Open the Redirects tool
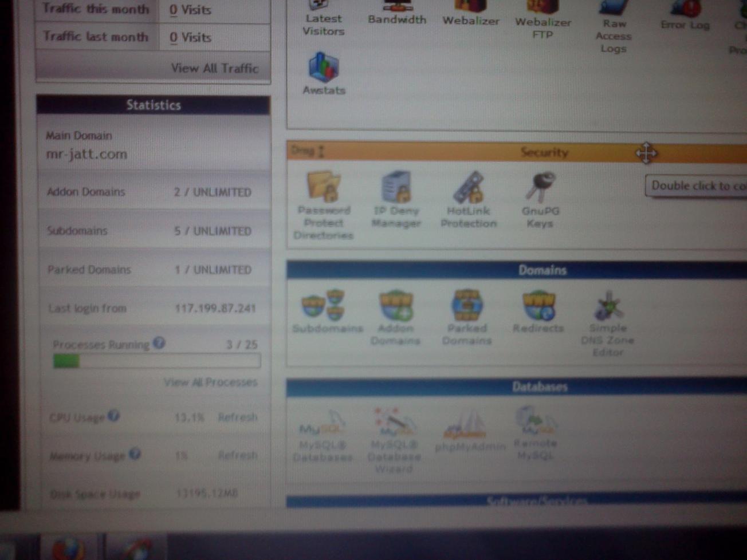Screen dimensions: 747x560 point(538,311)
